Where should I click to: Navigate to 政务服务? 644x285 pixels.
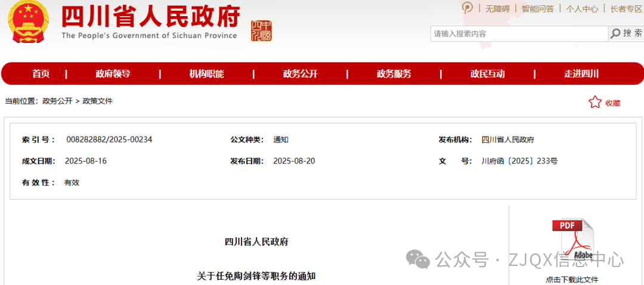tap(394, 74)
